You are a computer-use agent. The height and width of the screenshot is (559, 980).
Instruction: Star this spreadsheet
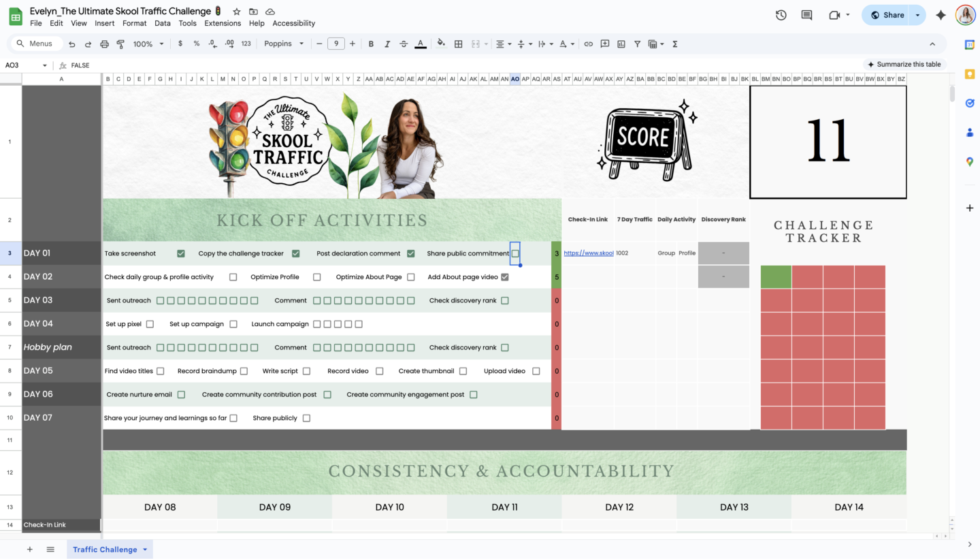pyautogui.click(x=236, y=12)
